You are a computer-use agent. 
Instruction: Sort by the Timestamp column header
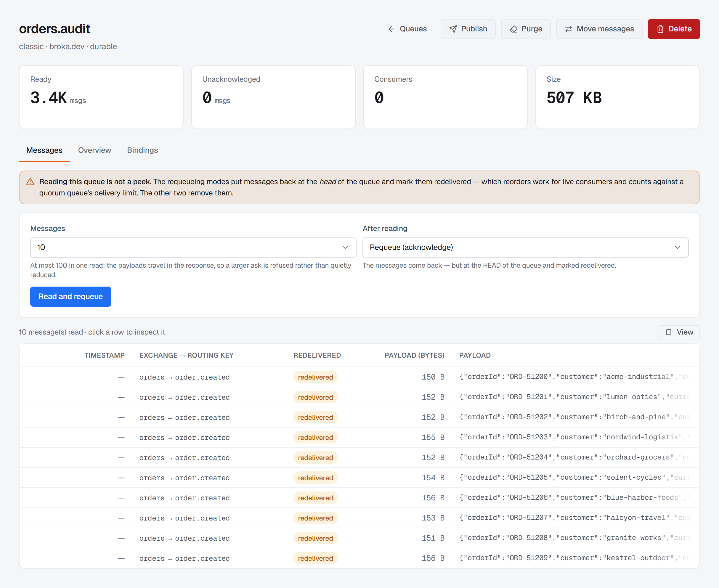click(104, 355)
